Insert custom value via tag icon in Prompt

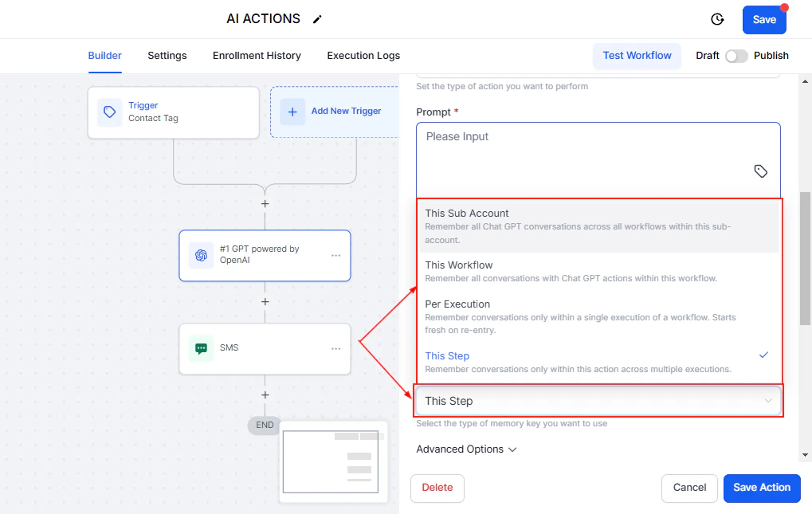coord(760,171)
